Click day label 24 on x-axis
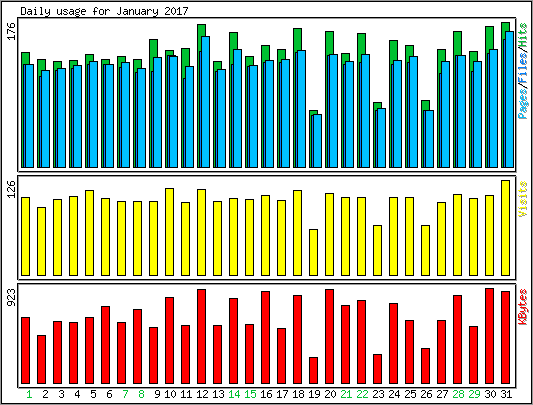 tap(394, 394)
